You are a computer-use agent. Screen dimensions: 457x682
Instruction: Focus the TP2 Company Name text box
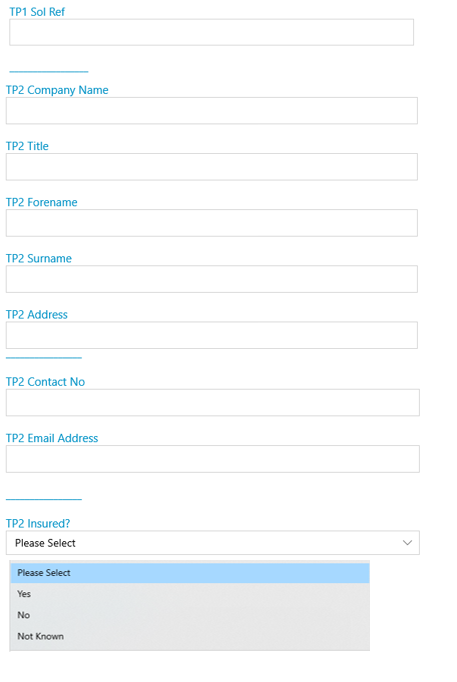(x=212, y=110)
